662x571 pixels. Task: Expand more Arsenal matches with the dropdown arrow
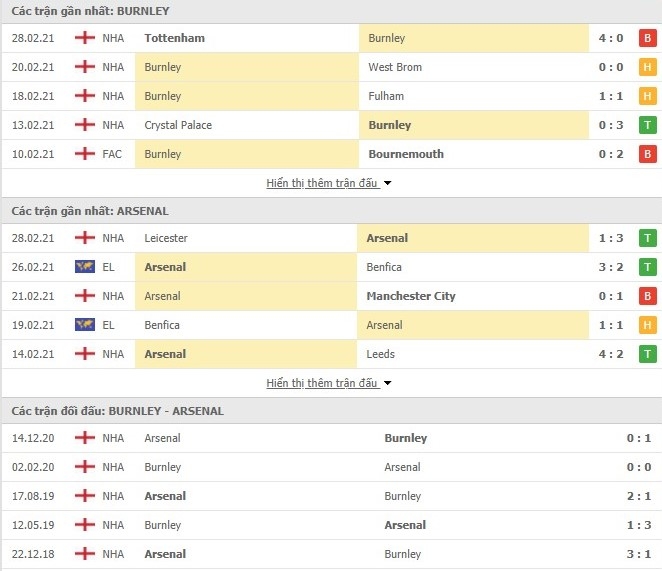click(x=388, y=383)
